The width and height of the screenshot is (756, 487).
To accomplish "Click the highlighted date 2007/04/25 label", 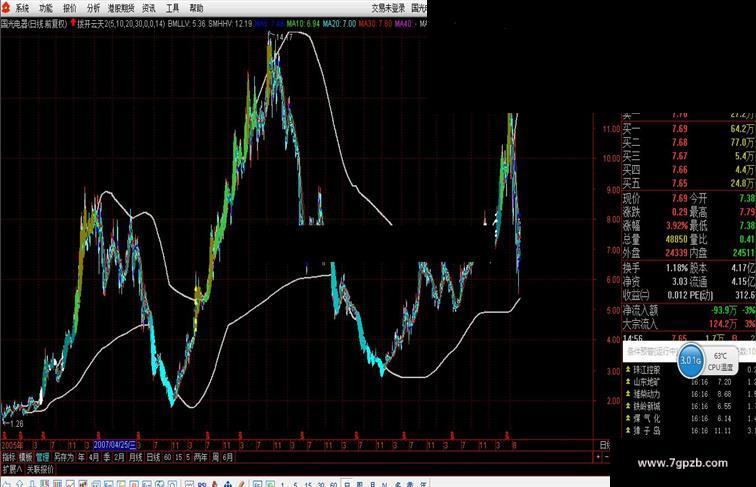I will tap(115, 445).
